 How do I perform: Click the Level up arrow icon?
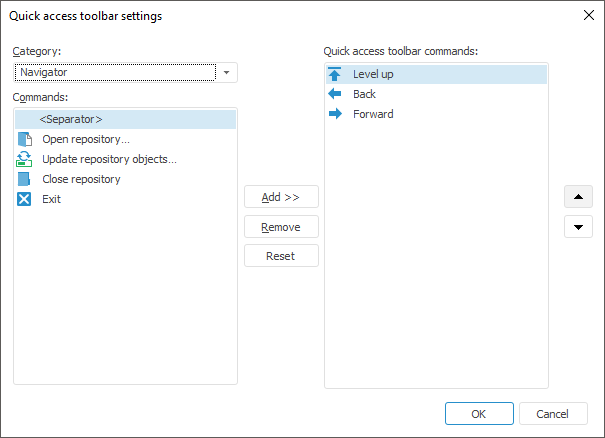tap(334, 74)
